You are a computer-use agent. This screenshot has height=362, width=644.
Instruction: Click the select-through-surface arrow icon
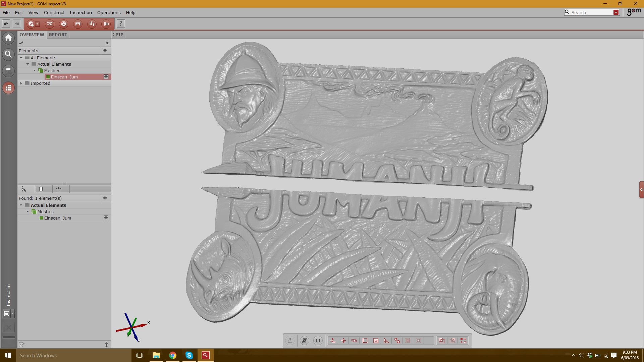coord(343,341)
